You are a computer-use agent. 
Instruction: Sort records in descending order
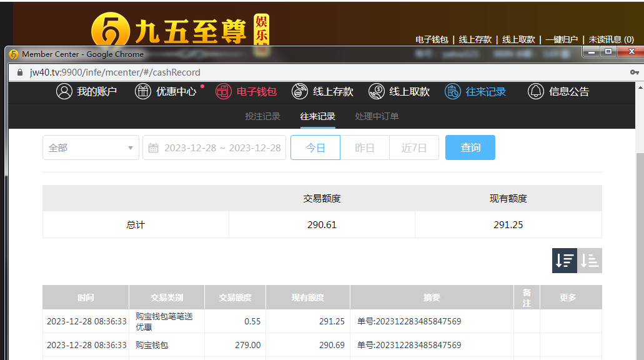tap(564, 261)
